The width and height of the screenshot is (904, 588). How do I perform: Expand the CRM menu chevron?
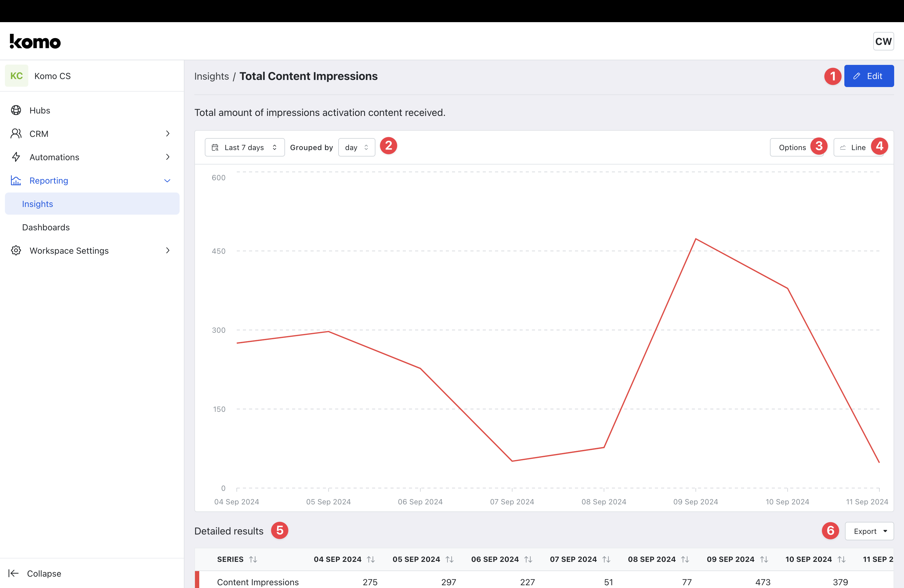pos(168,134)
